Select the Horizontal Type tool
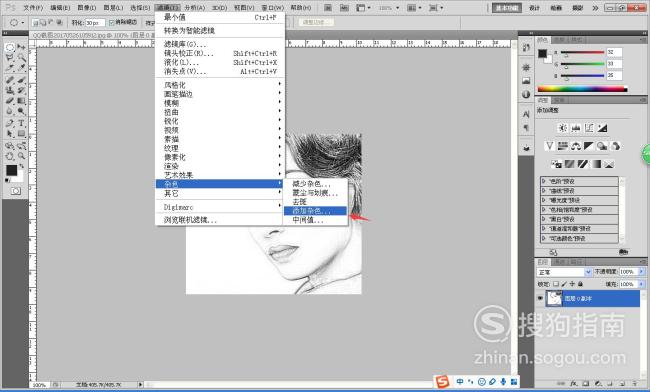This screenshot has width=650, height=392. click(x=21, y=123)
